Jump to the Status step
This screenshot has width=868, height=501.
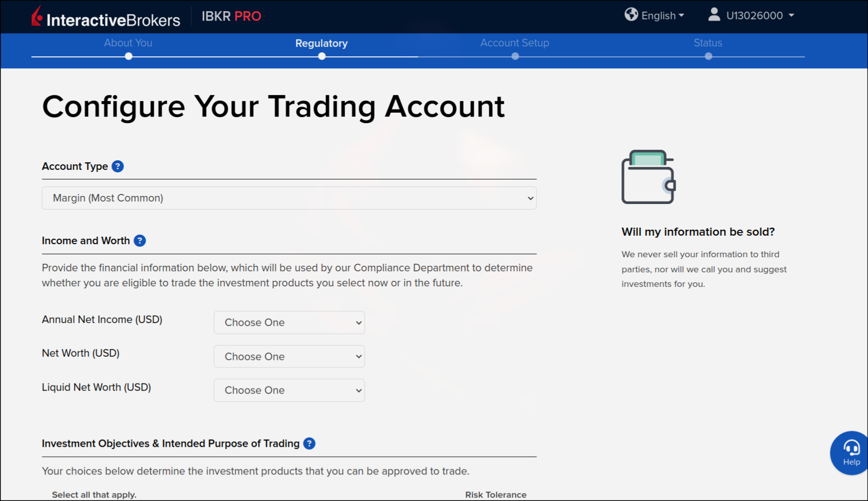[x=708, y=43]
